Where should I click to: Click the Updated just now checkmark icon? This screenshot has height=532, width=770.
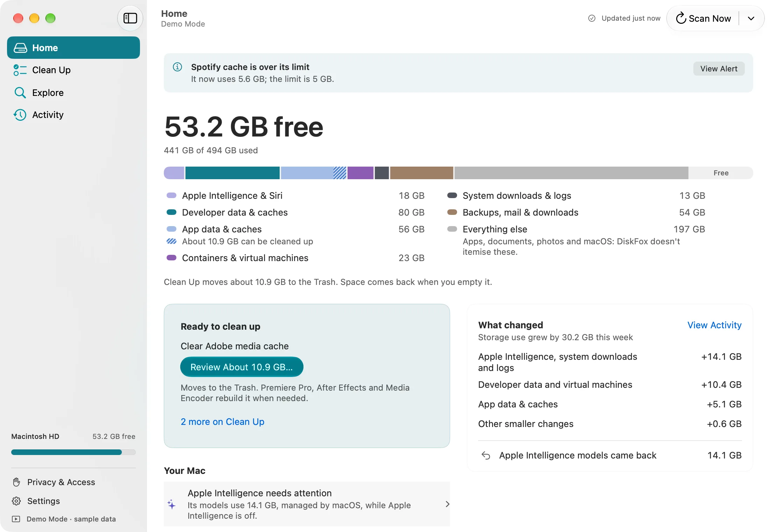(592, 18)
